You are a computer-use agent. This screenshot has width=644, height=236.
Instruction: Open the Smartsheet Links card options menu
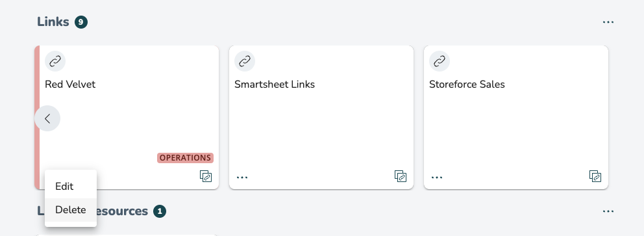[242, 177]
